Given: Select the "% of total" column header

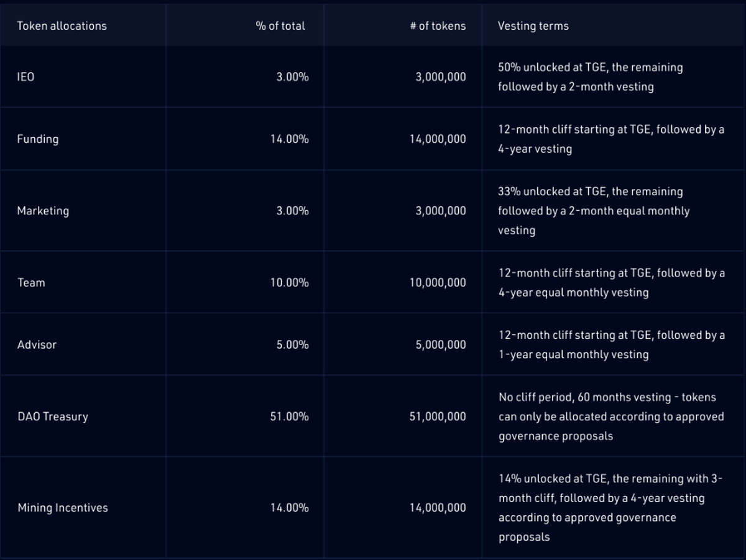Looking at the screenshot, I should pos(280,25).
